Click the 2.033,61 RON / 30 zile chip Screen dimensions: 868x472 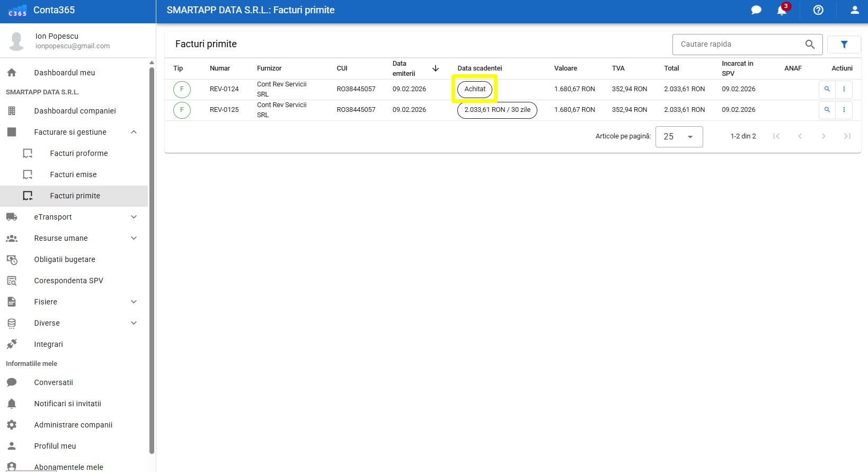coord(497,110)
